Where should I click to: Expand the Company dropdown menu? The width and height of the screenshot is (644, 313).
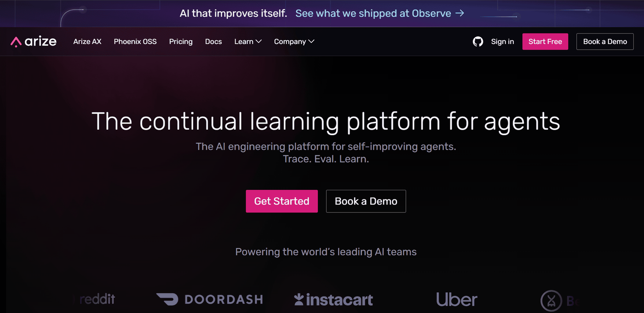click(294, 41)
